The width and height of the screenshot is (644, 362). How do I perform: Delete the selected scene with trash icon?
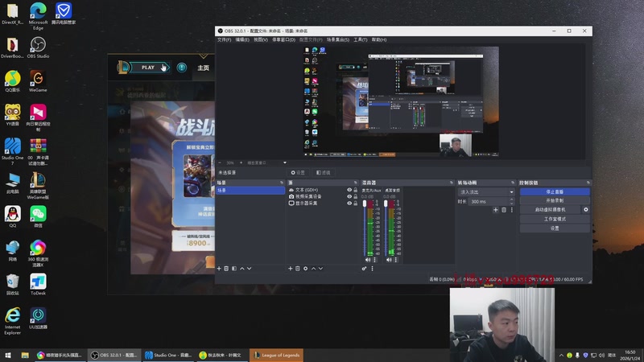coord(226,269)
